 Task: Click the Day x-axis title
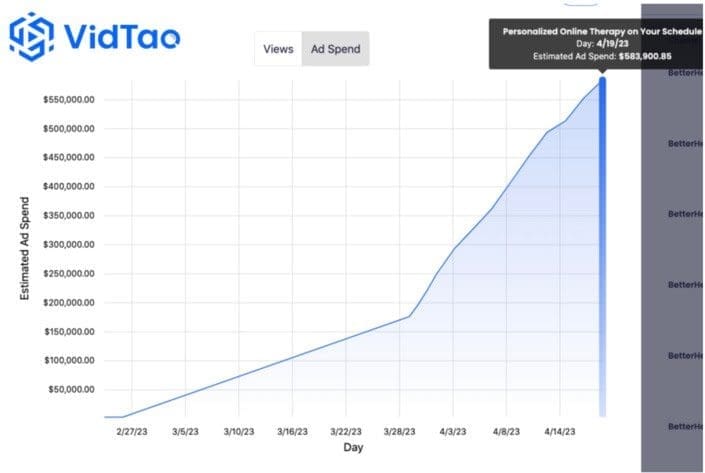[x=353, y=448]
